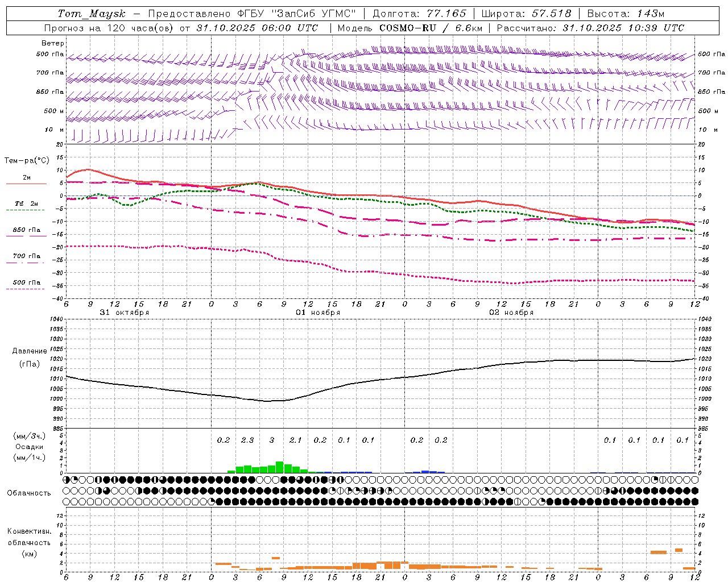Click the (км) unit of convective cloudiness
This screenshot has width=728, height=582.
[29, 554]
